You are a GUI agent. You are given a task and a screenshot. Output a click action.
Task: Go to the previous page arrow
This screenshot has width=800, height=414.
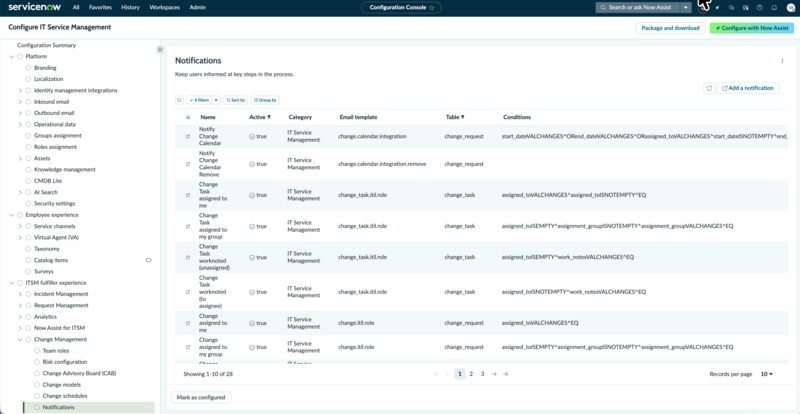coord(448,374)
